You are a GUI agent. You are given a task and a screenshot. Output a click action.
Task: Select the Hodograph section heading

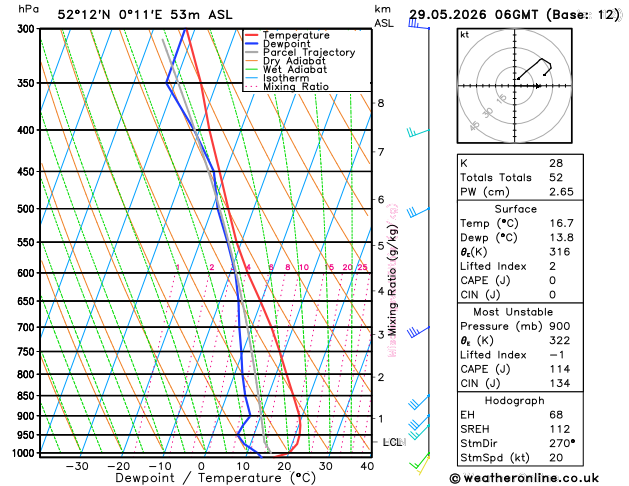514,401
